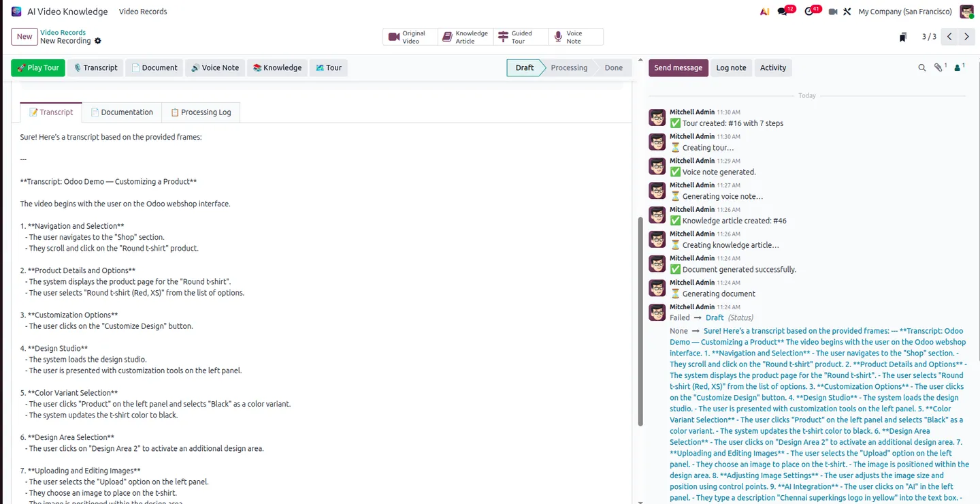The width and height of the screenshot is (980, 504).
Task: Click the record pager 3 / 3
Action: (929, 37)
